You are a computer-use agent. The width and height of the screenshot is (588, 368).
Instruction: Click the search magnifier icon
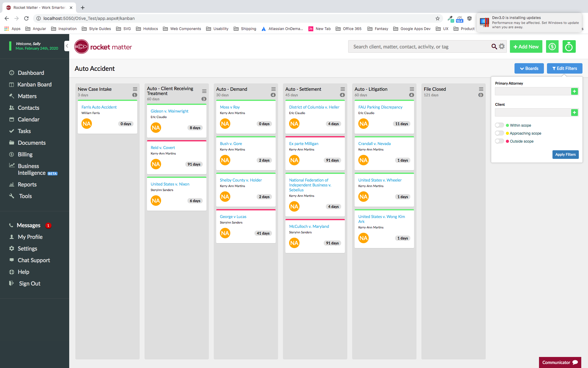[494, 47]
